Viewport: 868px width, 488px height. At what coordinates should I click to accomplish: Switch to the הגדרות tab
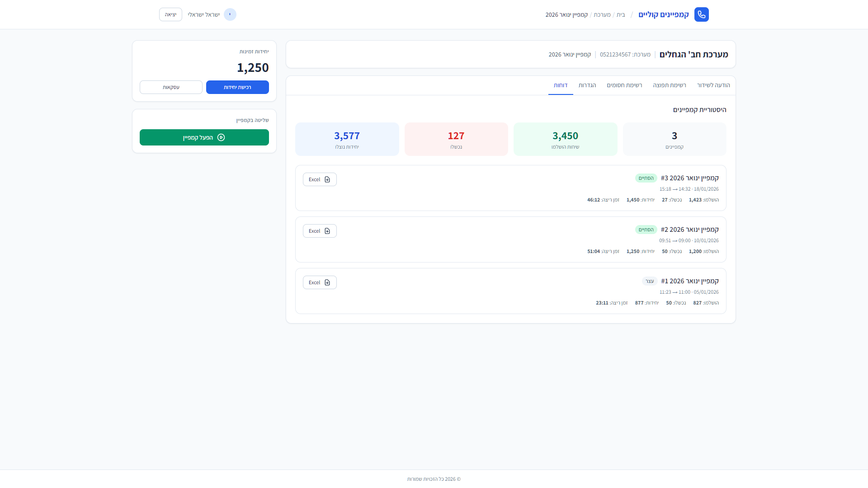pos(587,85)
